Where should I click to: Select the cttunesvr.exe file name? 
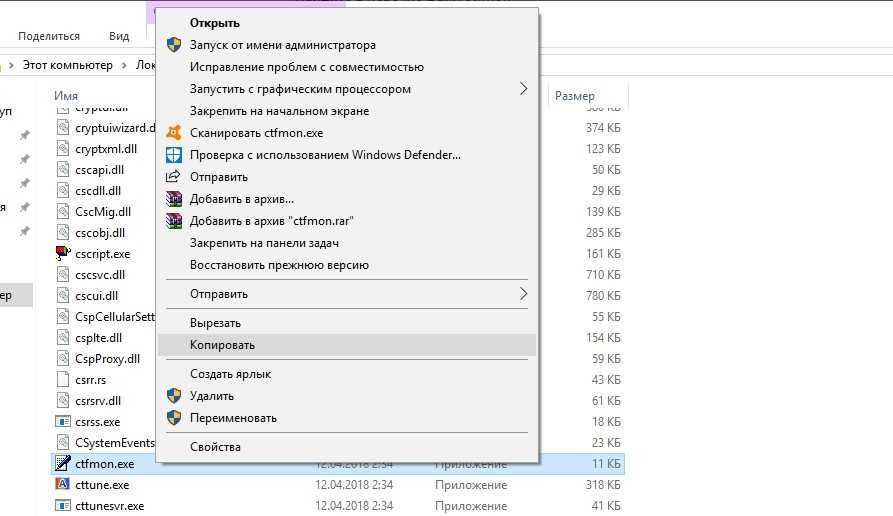[109, 506]
